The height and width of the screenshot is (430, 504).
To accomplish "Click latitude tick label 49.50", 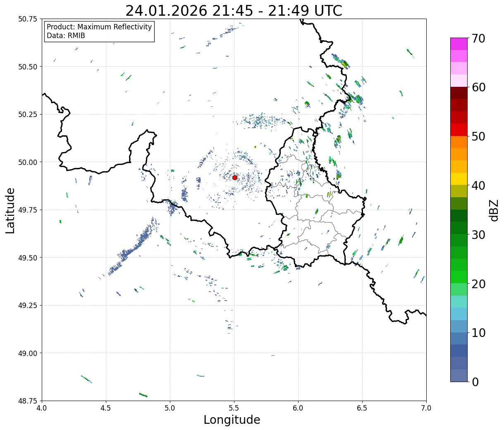I will click(x=28, y=258).
